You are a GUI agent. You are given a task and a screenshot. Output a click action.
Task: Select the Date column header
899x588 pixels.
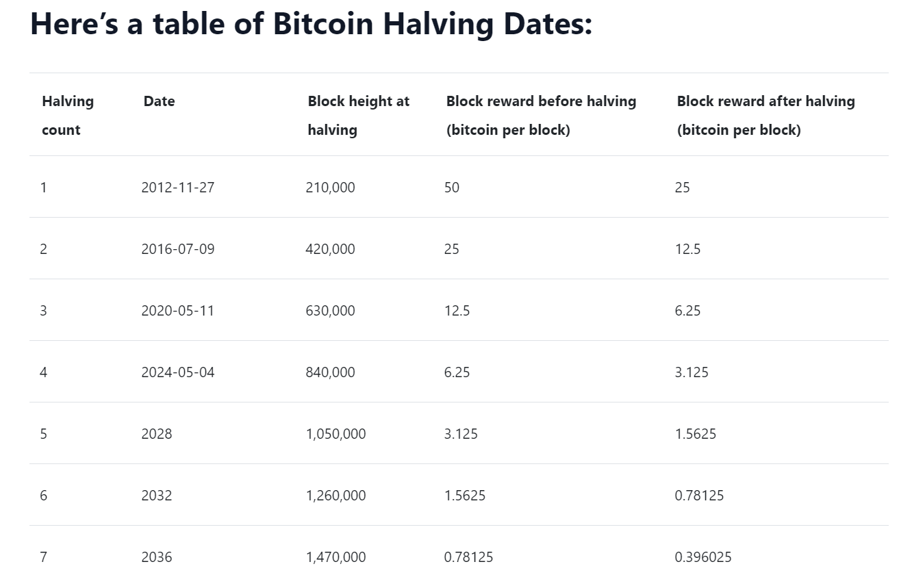(x=159, y=101)
